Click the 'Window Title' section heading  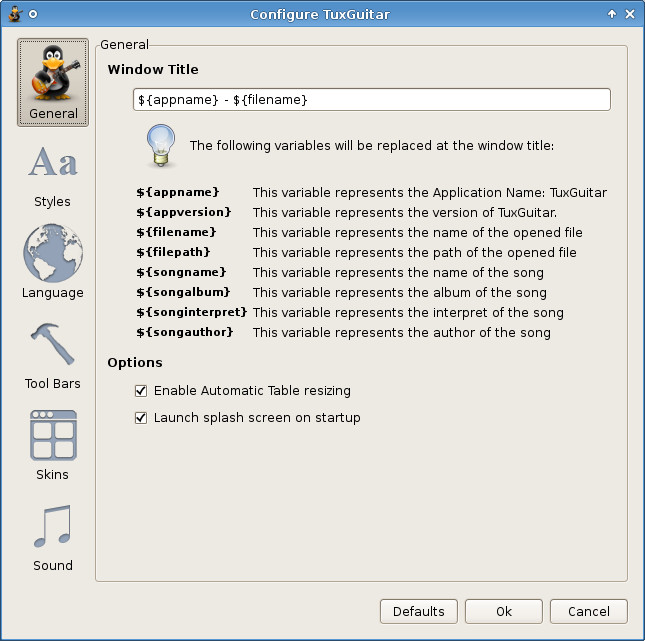[153, 69]
